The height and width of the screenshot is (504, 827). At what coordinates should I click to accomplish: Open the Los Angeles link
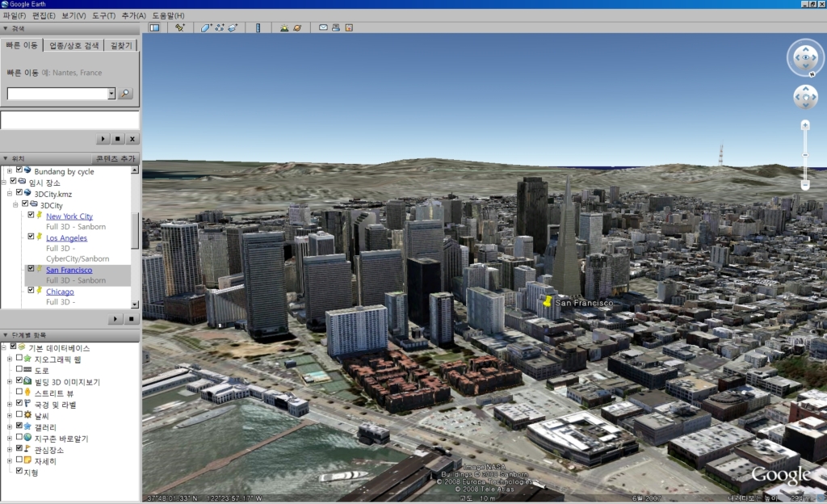(66, 237)
